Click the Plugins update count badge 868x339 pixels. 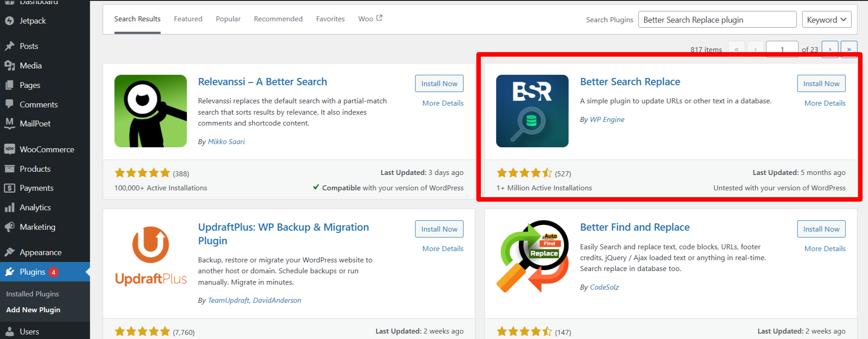click(53, 272)
